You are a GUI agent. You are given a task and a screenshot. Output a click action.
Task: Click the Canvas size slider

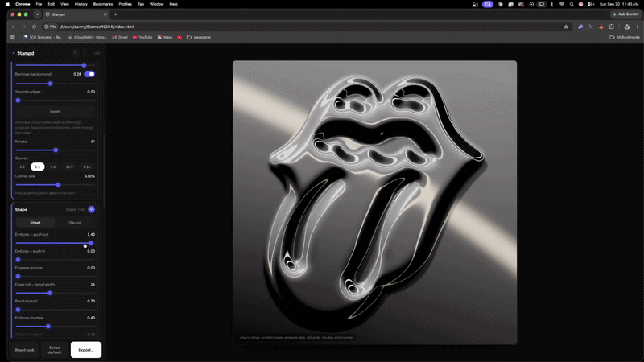click(55, 185)
